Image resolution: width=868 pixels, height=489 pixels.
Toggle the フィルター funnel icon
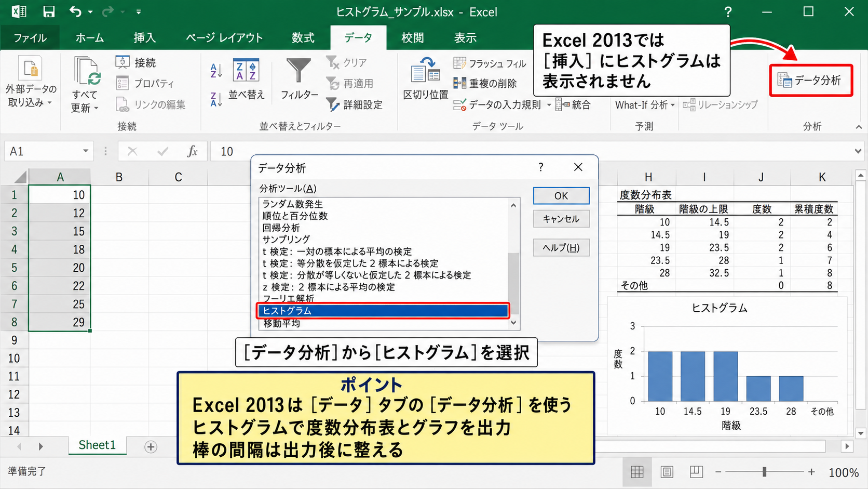tap(299, 70)
